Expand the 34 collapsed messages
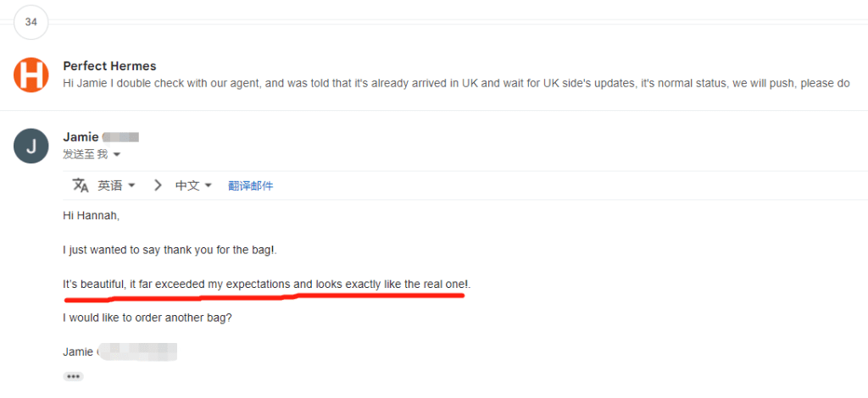868x398 pixels. coord(31,22)
